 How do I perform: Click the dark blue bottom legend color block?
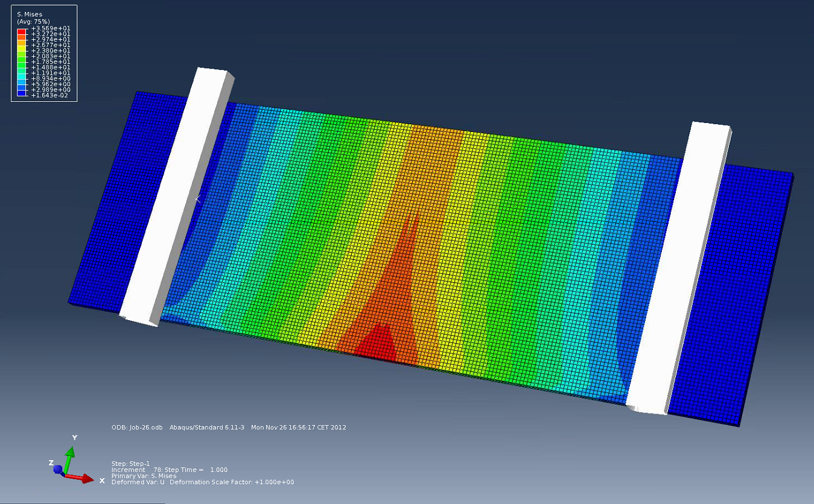(21, 93)
